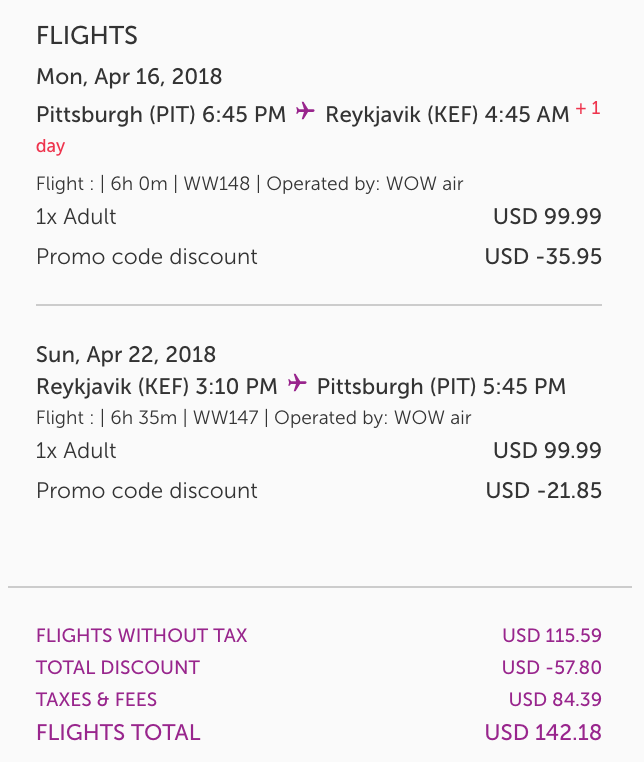Click Reykjavik (KEF) 4:45 AM arrival

pos(447,114)
